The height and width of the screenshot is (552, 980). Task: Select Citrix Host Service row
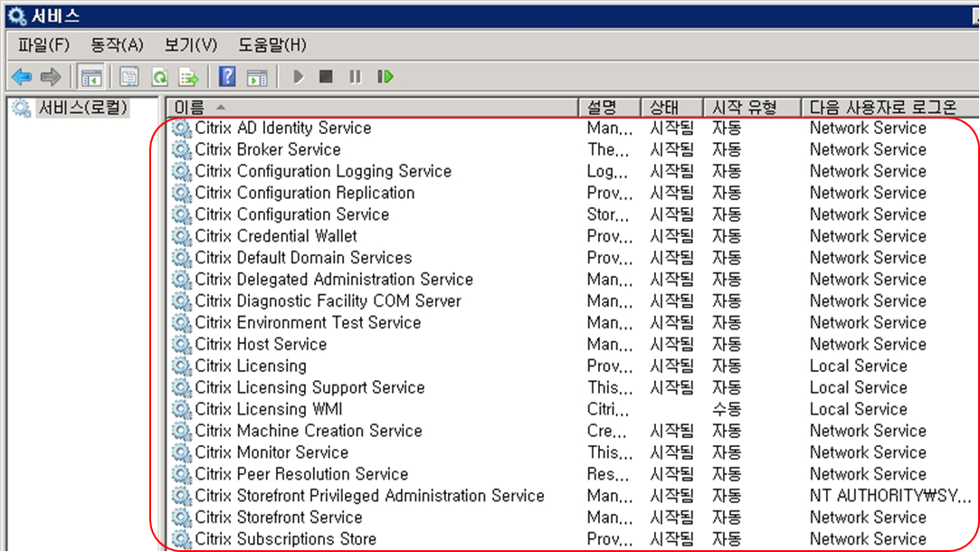572,345
